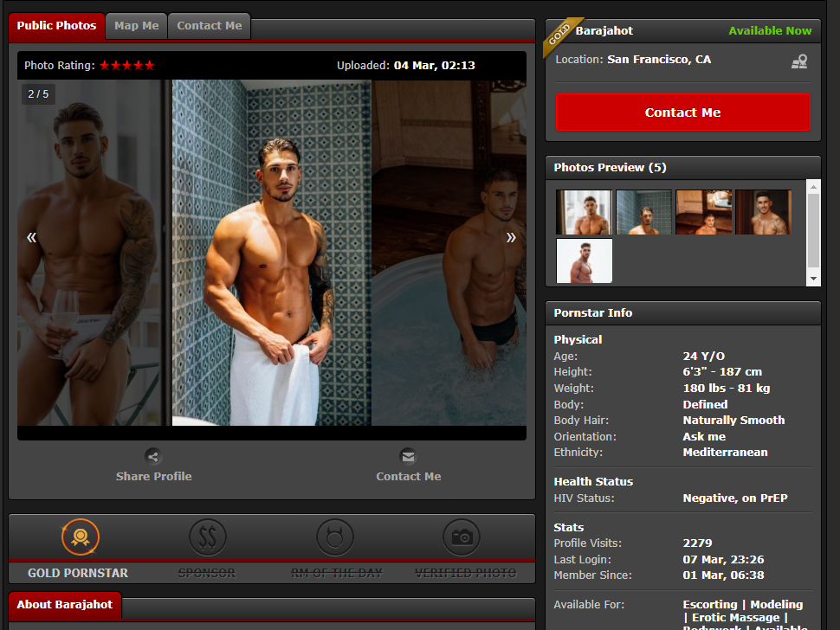This screenshot has width=840, height=630.
Task: Click the SPONSOR label
Action: [x=207, y=573]
